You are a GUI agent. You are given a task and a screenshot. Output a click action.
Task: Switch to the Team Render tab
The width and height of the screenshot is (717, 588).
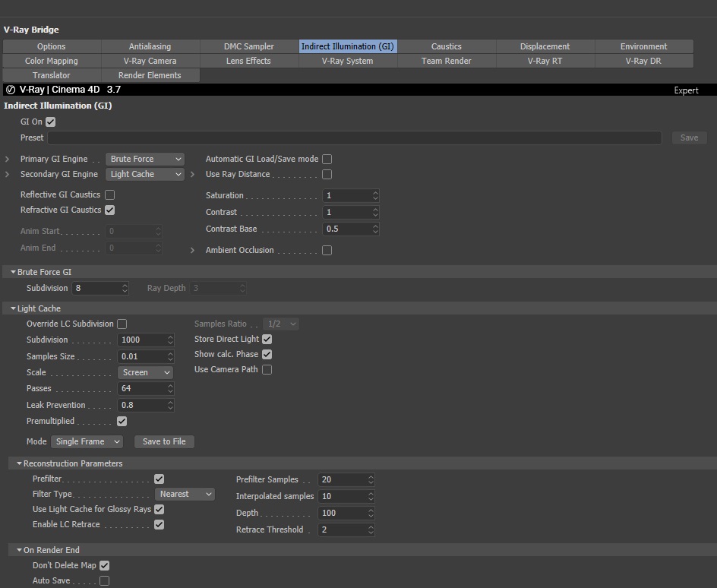click(x=447, y=61)
